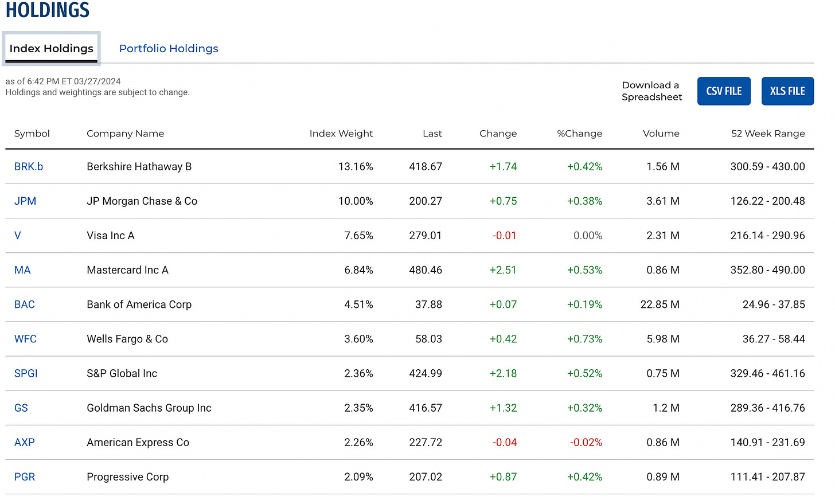Screen dimensions: 835x504
Task: Select the Mastercard Inc A company name
Action: click(128, 270)
